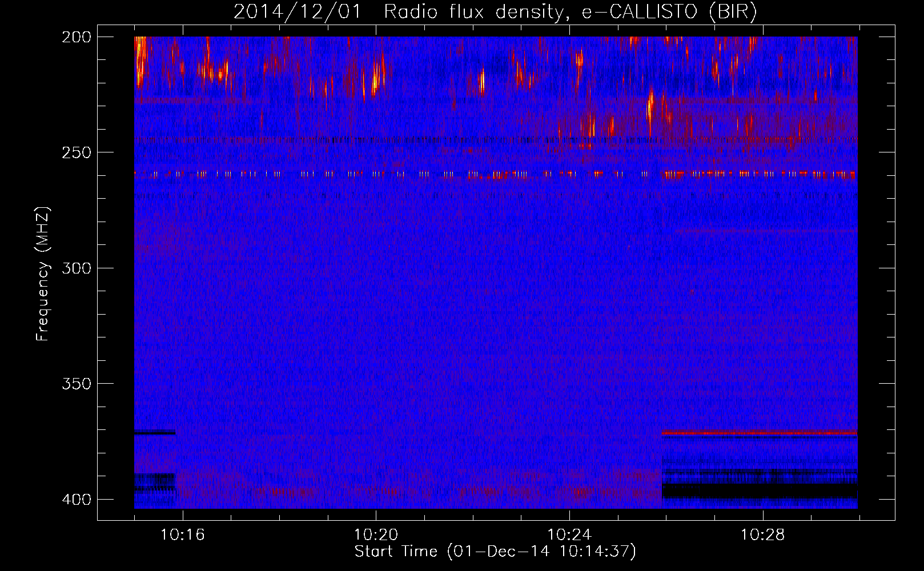Click the '300' frequency tick label
Image resolution: width=924 pixels, height=571 pixels.
(76, 268)
